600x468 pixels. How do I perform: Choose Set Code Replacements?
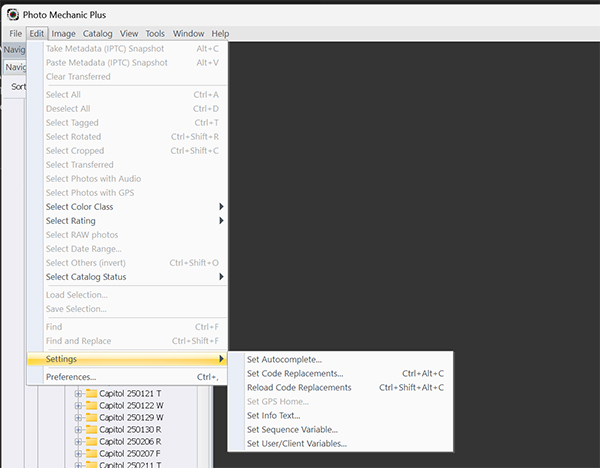(x=341, y=373)
